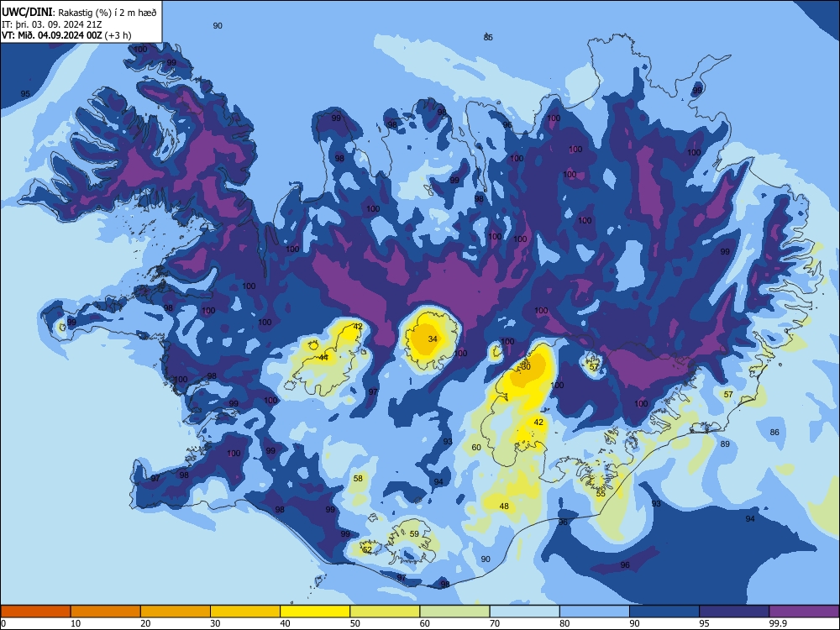Screen dimensions: 840x630
Task: Click the legend scale label '80'
Action: click(x=564, y=623)
